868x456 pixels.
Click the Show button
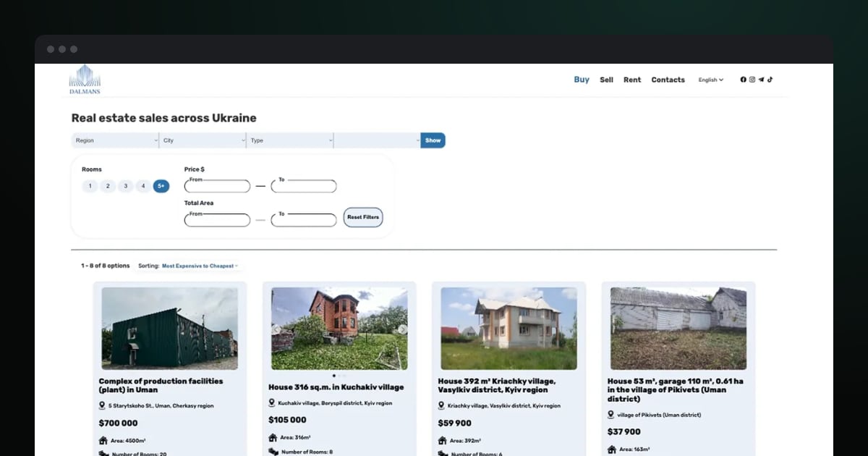coord(433,140)
